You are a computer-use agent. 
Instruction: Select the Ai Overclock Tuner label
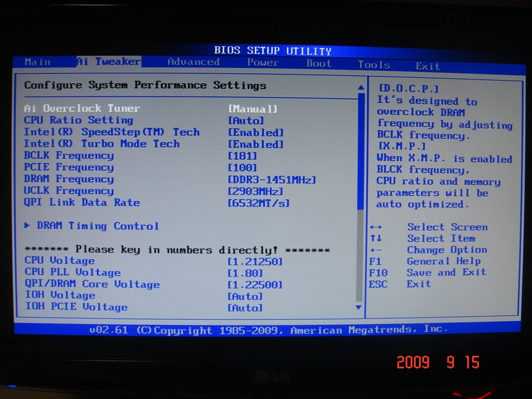[82, 108]
